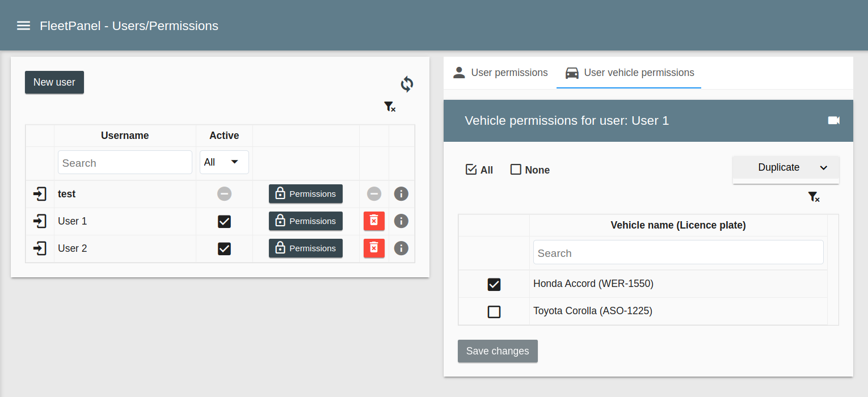Toggle the Active checkbox for User 1
This screenshot has height=397, width=868.
(224, 221)
